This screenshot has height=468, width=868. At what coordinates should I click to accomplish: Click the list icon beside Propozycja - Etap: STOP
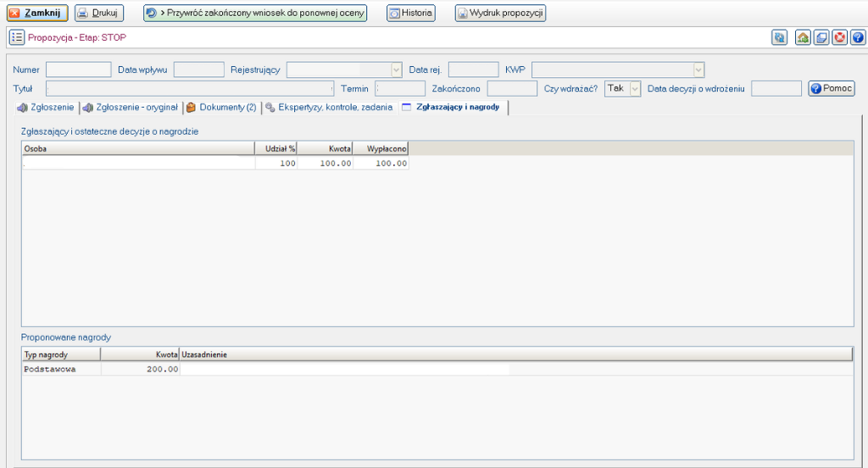click(x=17, y=37)
